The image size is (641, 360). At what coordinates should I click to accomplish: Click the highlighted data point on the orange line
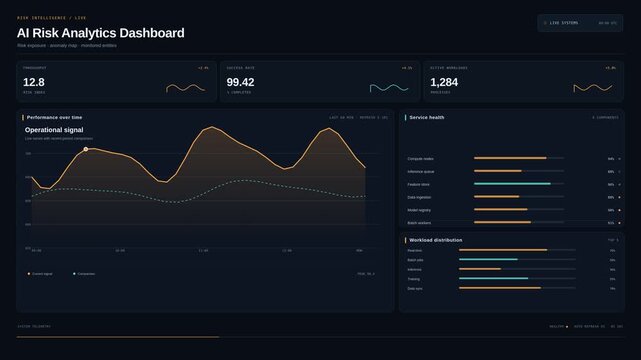coord(86,149)
